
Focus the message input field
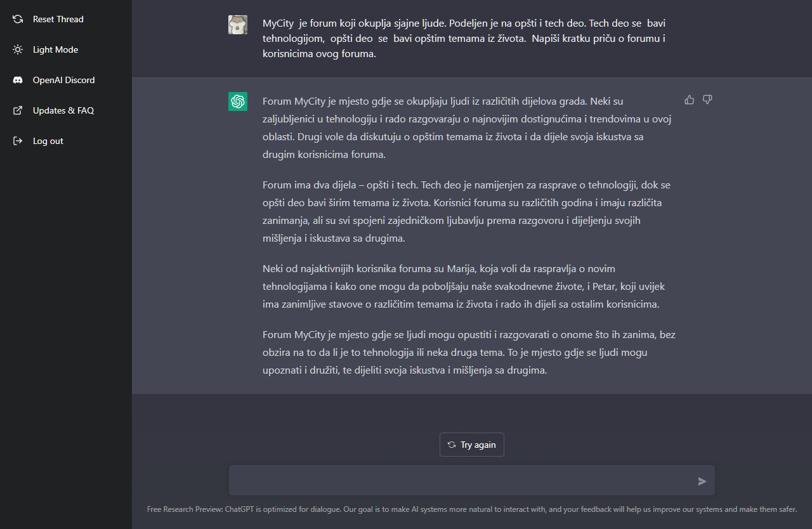click(x=462, y=481)
